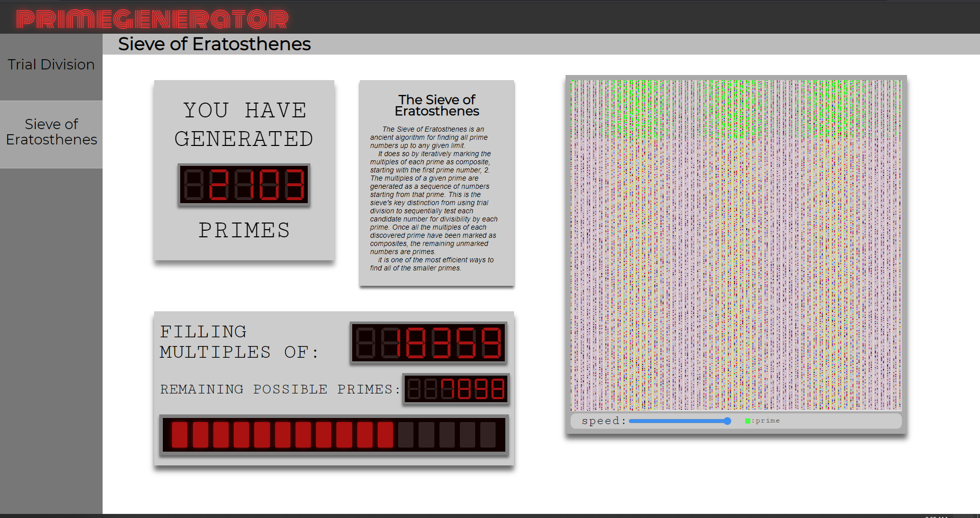
Task: Select the Sieve of Eratosthenes sidebar tab
Action: point(51,134)
